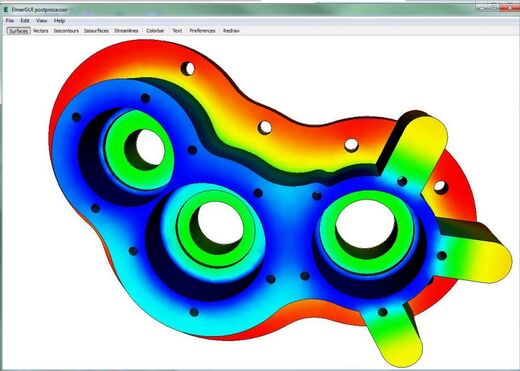The width and height of the screenshot is (520, 371).
Task: Click the Redraw toolbar button
Action: tap(231, 31)
